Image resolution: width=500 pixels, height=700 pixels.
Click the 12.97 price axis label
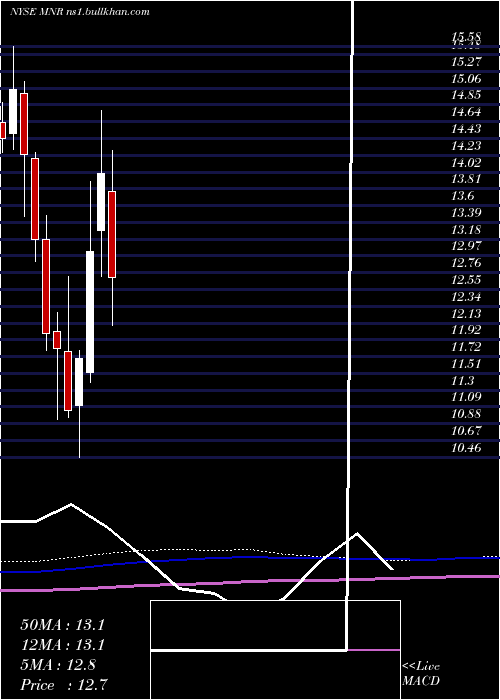(466, 246)
